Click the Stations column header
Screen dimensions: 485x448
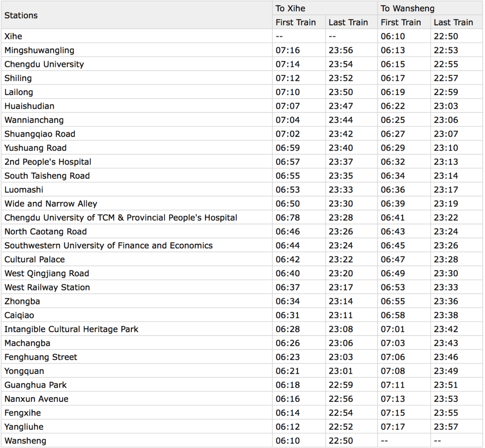coord(21,15)
